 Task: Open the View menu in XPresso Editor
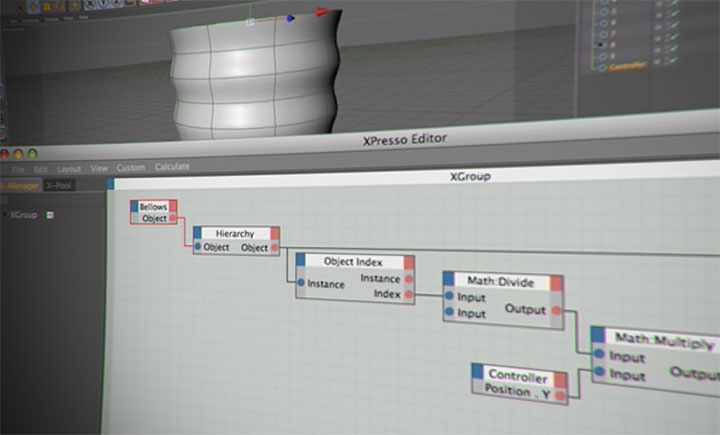(x=99, y=168)
